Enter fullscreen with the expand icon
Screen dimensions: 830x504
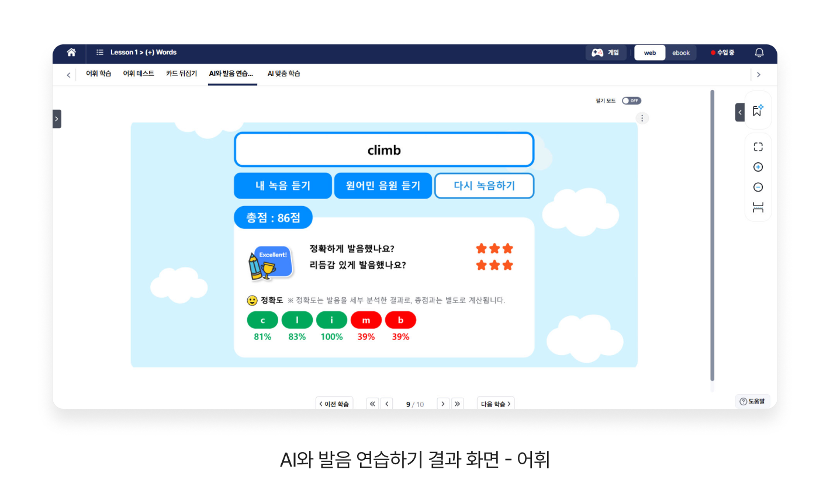click(x=758, y=147)
